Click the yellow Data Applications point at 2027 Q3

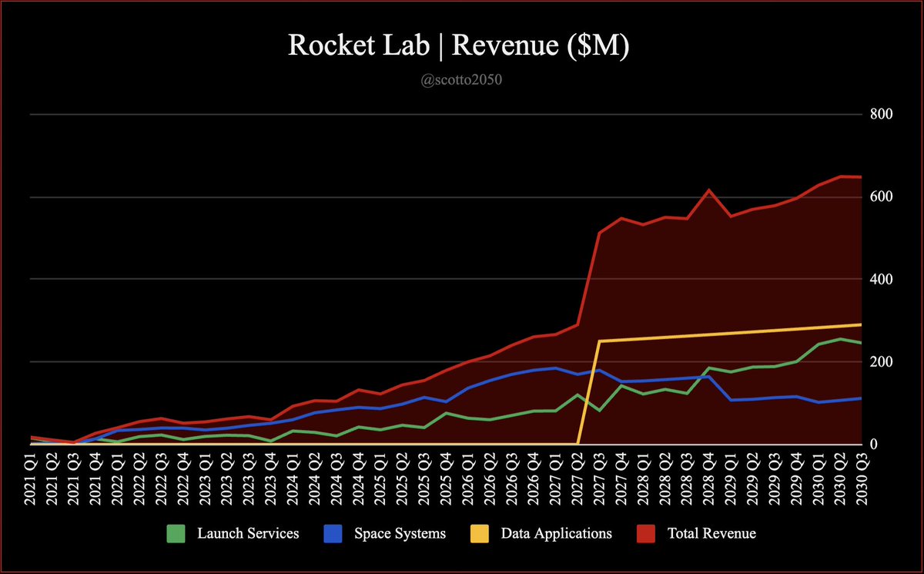(600, 341)
